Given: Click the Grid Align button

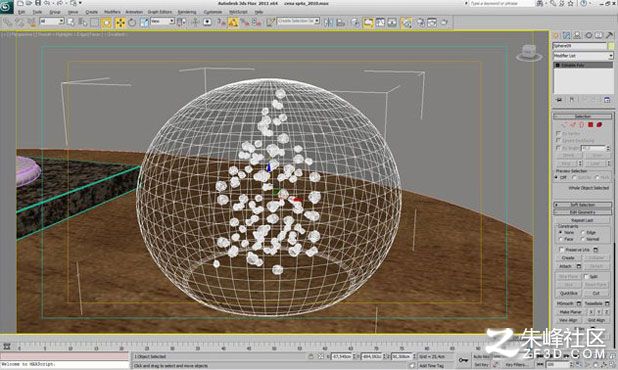Looking at the screenshot, I should (596, 320).
